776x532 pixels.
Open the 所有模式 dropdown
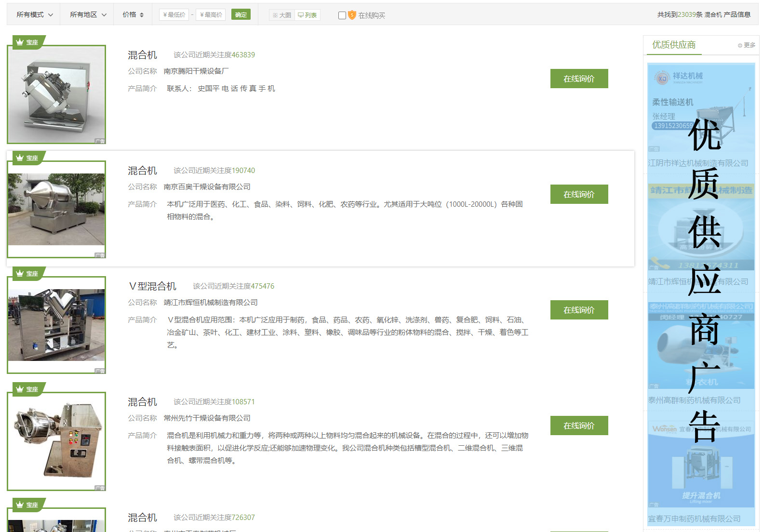point(34,15)
